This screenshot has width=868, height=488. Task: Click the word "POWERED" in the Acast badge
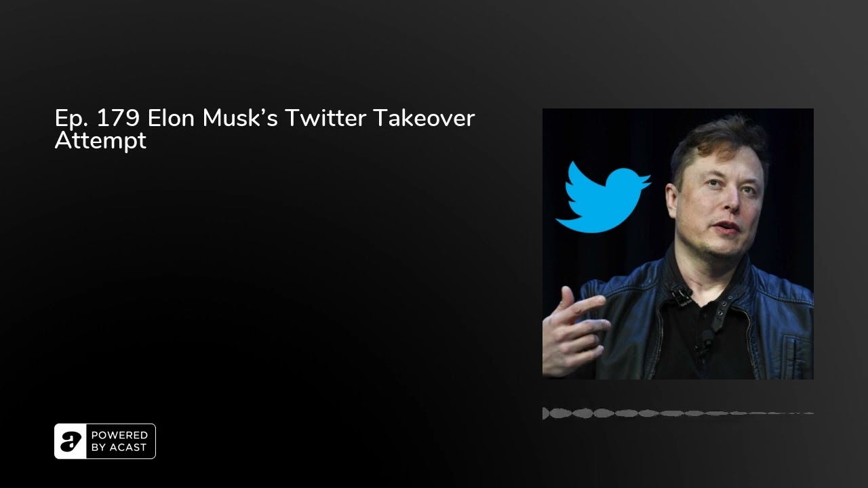tap(119, 436)
